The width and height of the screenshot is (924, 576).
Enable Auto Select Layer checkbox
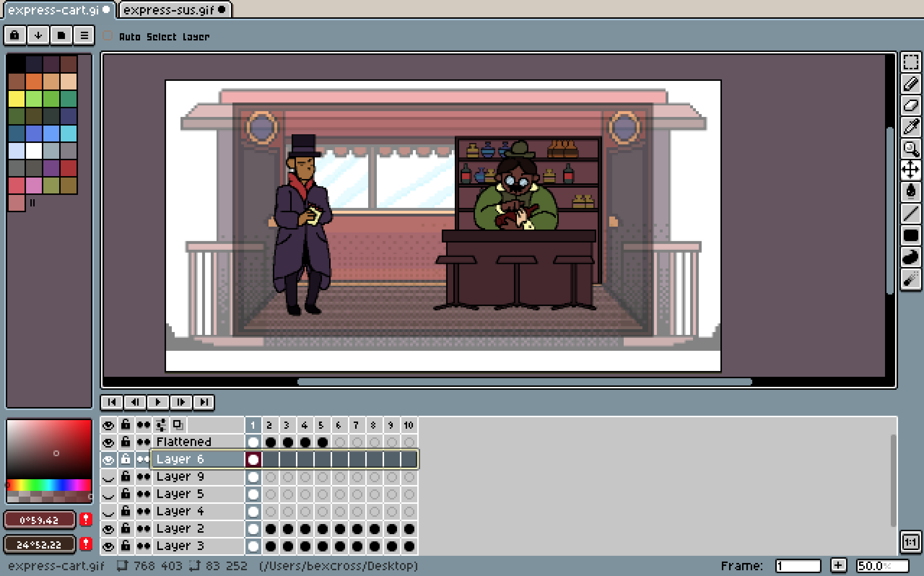click(x=108, y=36)
